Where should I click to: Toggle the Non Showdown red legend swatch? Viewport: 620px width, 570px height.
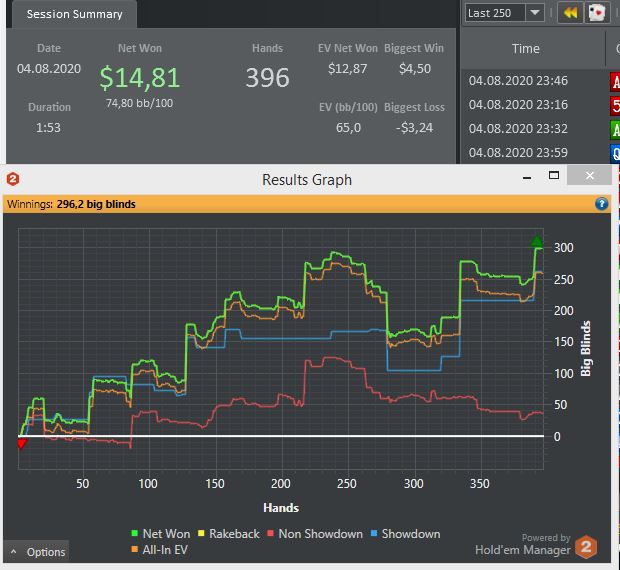pos(270,533)
